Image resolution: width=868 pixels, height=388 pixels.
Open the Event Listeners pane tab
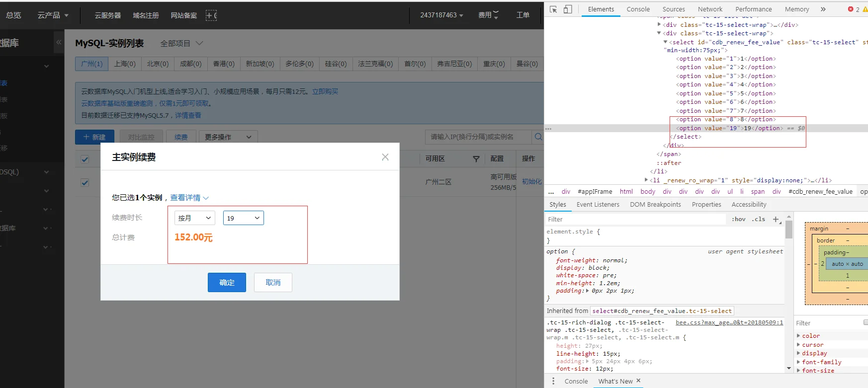[x=598, y=205]
